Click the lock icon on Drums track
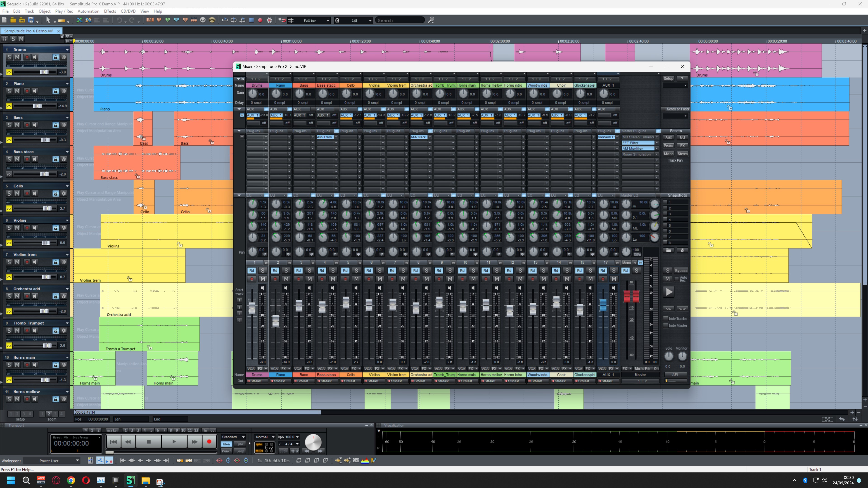The image size is (868, 488). (x=56, y=57)
